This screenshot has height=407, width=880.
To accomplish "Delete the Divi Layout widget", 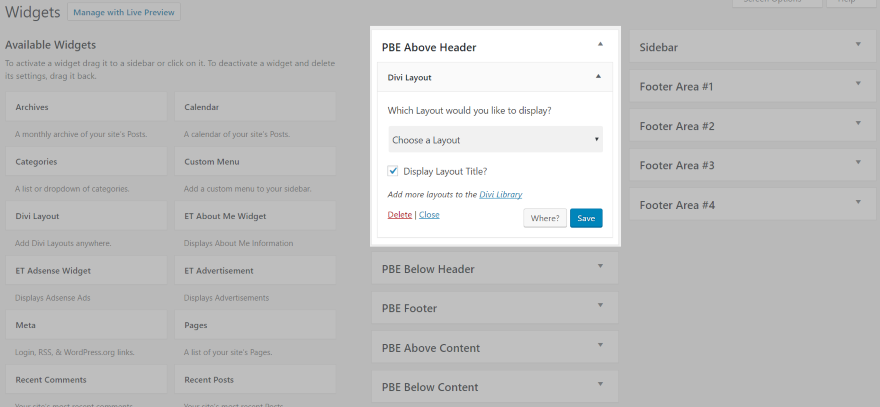I will [x=398, y=215].
